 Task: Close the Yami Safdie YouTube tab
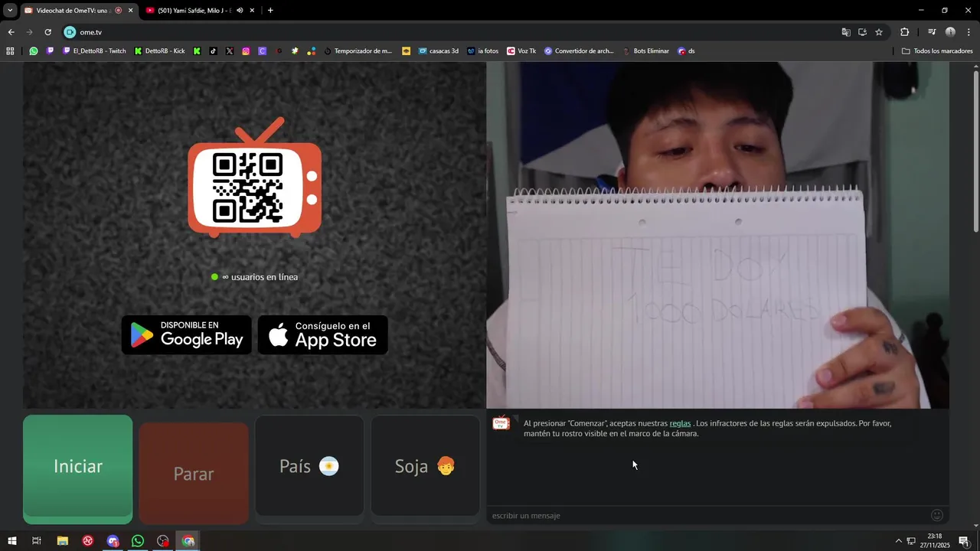tap(252, 11)
